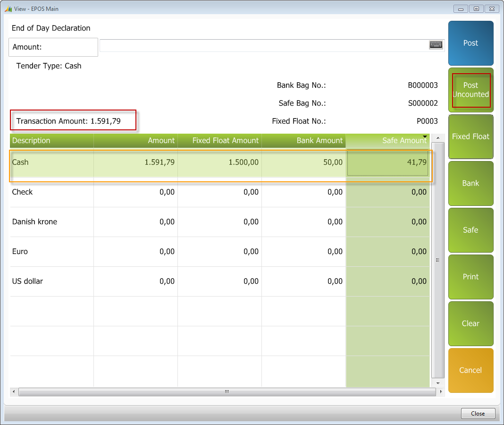Image resolution: width=504 pixels, height=425 pixels.
Task: Click the app icon in title bar
Action: [x=8, y=9]
